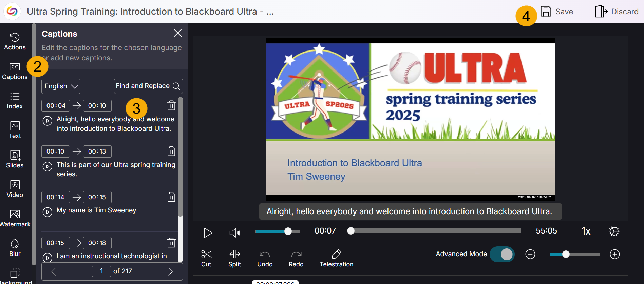Adjust the timeline zoom slider
This screenshot has width=644, height=284.
(574, 254)
